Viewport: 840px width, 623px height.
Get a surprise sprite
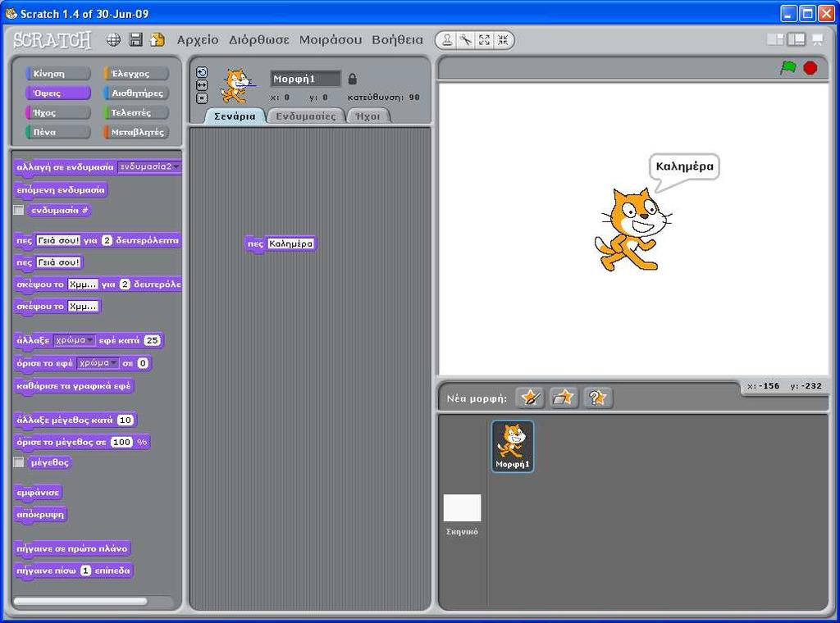coord(597,398)
